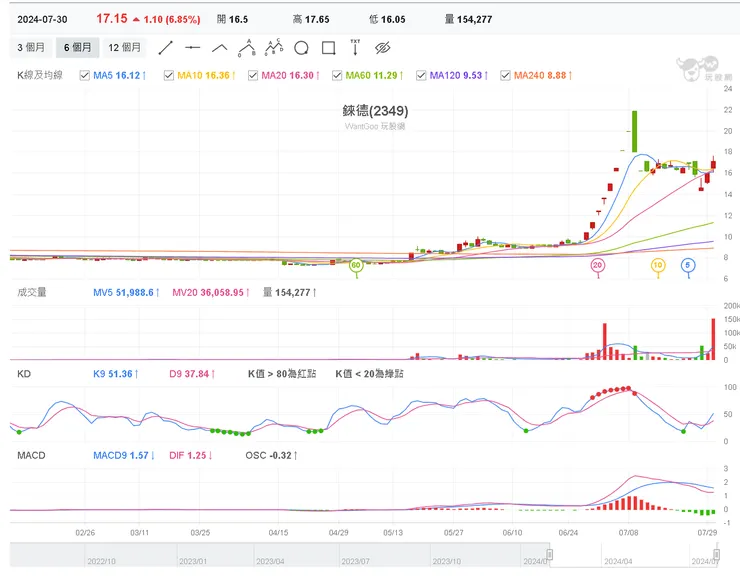
Task: Uncheck the MA240 moving average checkbox
Action: coord(505,76)
